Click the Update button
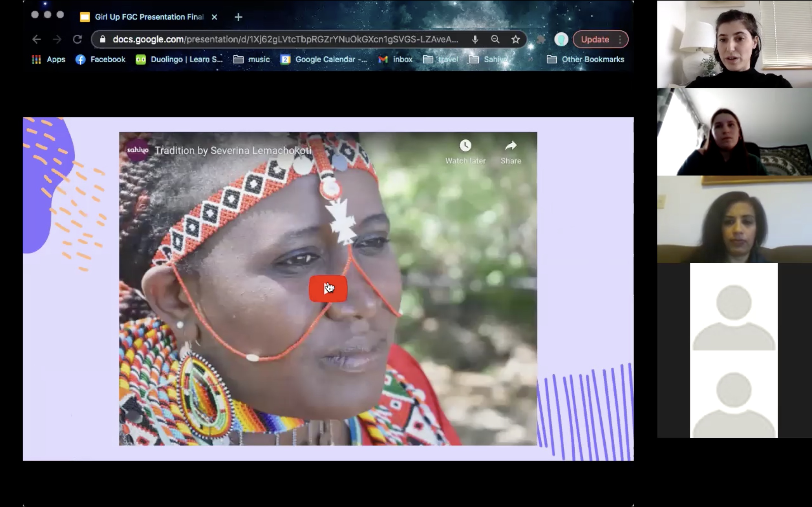812x507 pixels. pos(595,39)
